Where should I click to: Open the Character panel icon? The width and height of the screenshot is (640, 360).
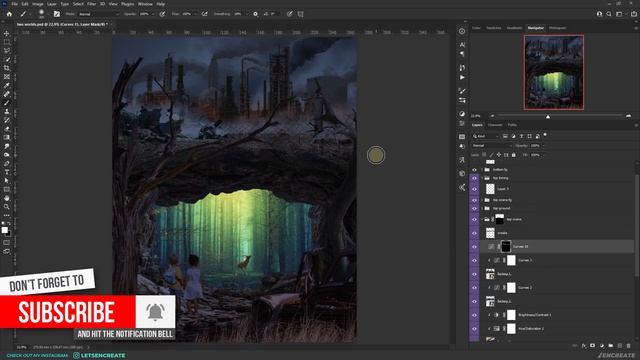[462, 44]
